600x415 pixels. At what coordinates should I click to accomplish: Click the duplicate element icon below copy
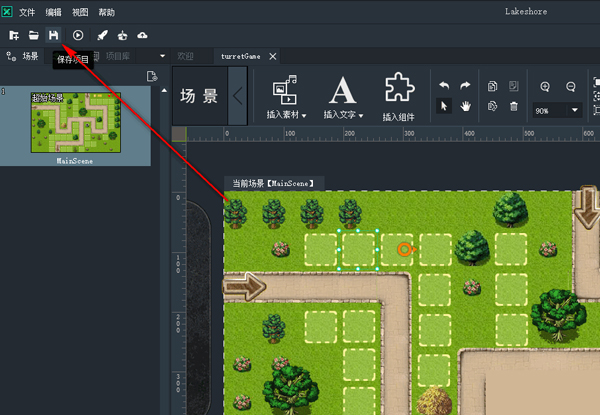492,106
